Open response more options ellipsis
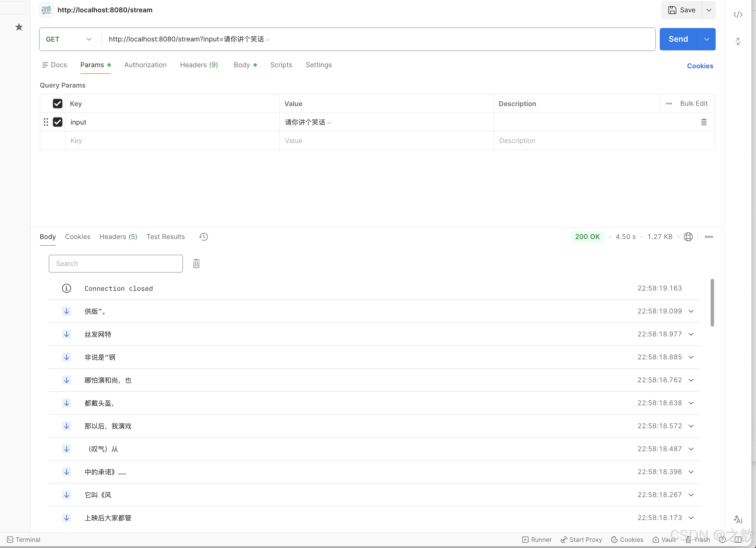Viewport: 756px width, 548px height. pyautogui.click(x=709, y=237)
